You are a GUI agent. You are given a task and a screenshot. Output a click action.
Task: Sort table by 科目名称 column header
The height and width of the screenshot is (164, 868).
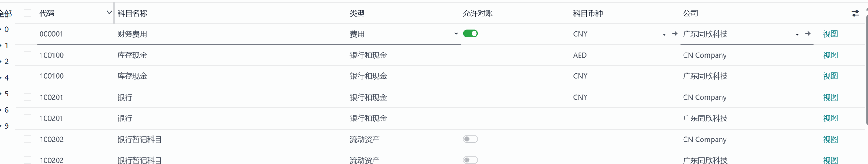click(132, 14)
